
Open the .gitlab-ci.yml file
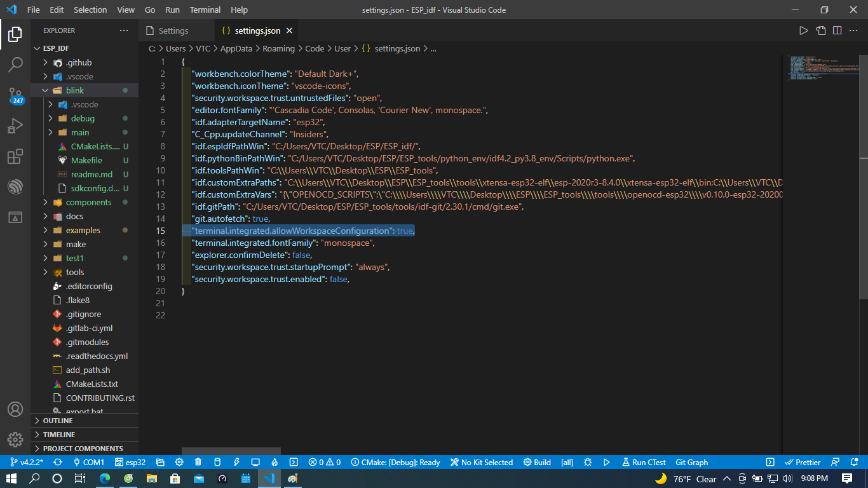(89, 328)
